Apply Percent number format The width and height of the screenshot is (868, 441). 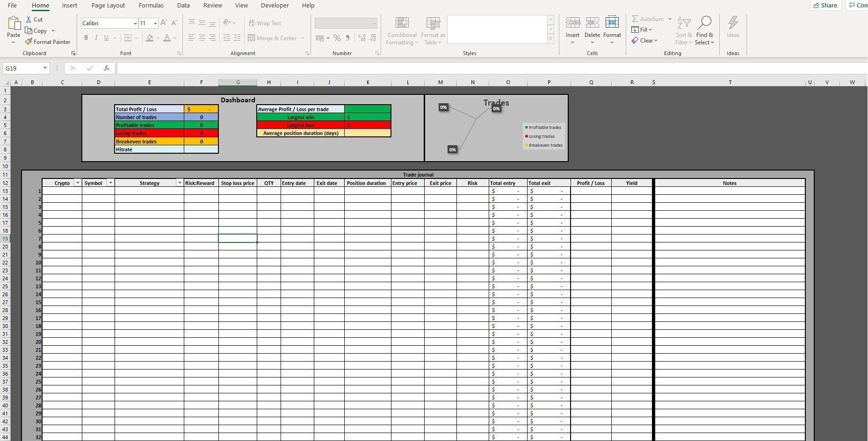pyautogui.click(x=337, y=38)
